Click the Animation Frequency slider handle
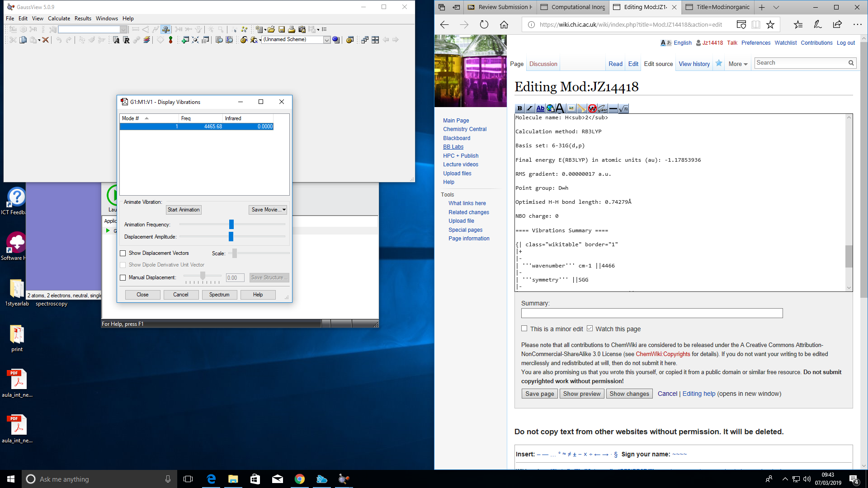The image size is (868, 488). (x=231, y=225)
